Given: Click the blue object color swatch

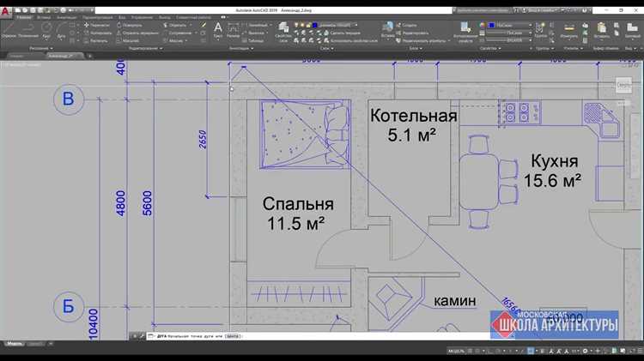Looking at the screenshot, I should (492, 26).
